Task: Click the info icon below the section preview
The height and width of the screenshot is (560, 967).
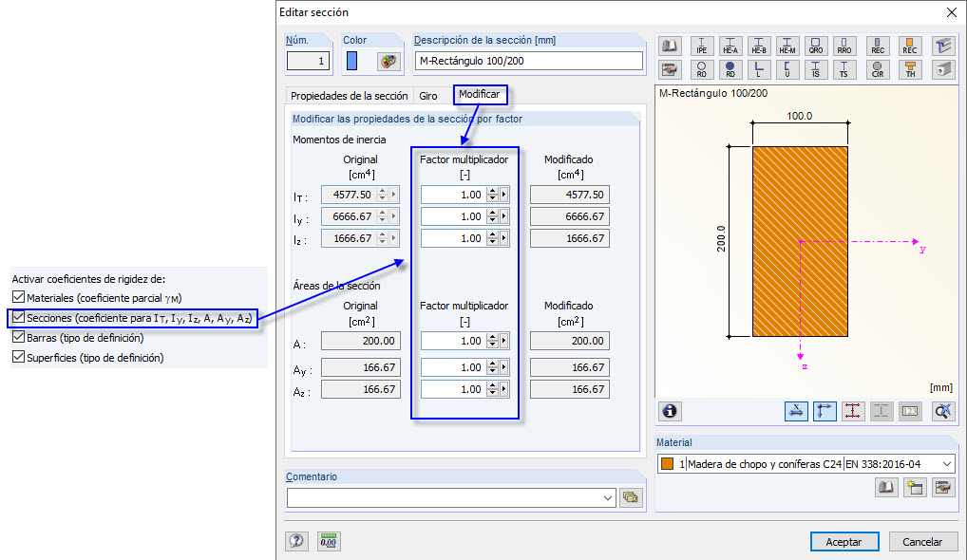Action: (x=669, y=411)
